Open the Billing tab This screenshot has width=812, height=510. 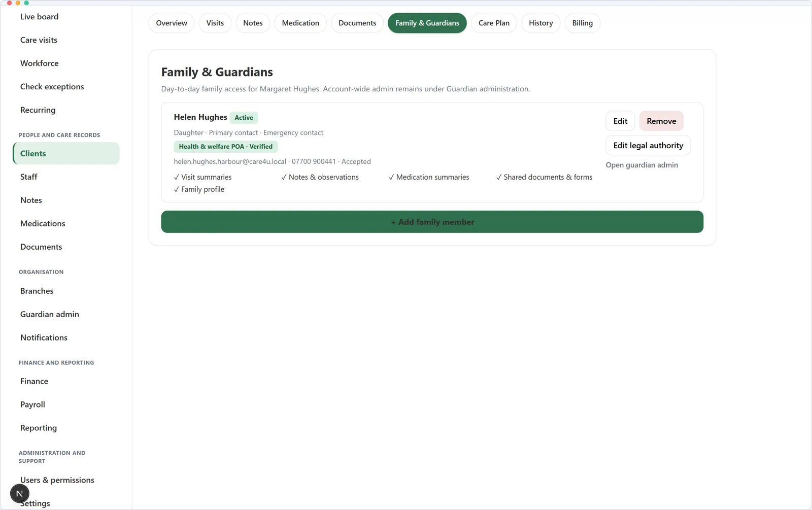(x=582, y=23)
